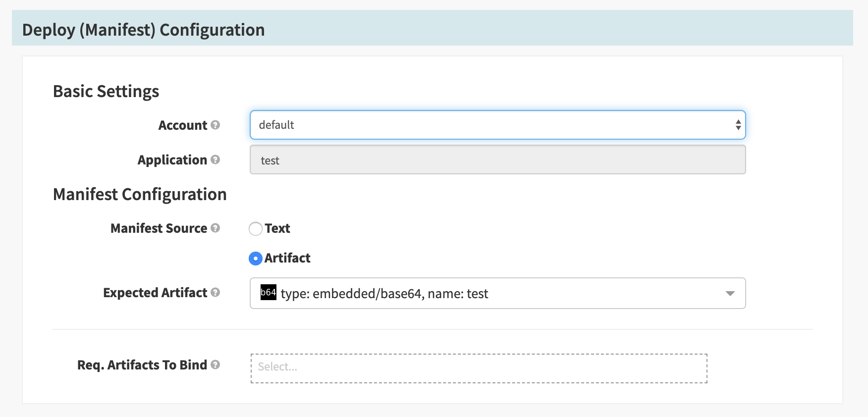The image size is (868, 417).
Task: Open Req. Artifacts To Bind select box
Action: [479, 368]
